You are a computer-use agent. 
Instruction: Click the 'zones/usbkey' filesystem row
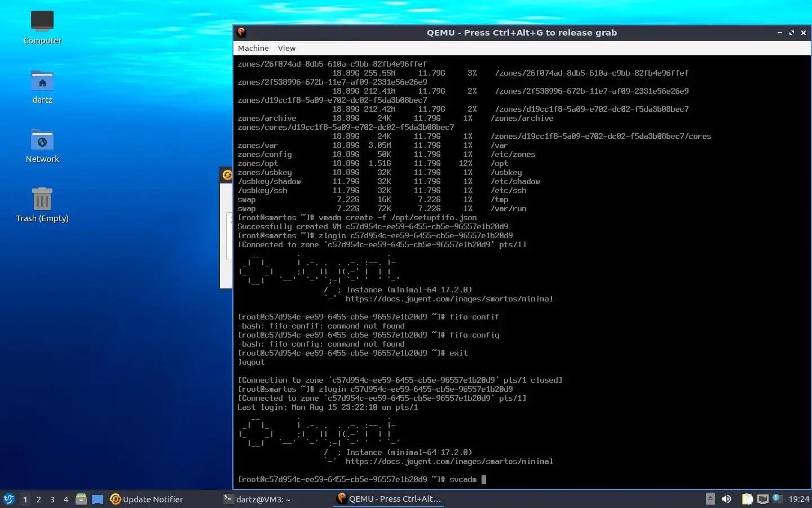[x=379, y=172]
